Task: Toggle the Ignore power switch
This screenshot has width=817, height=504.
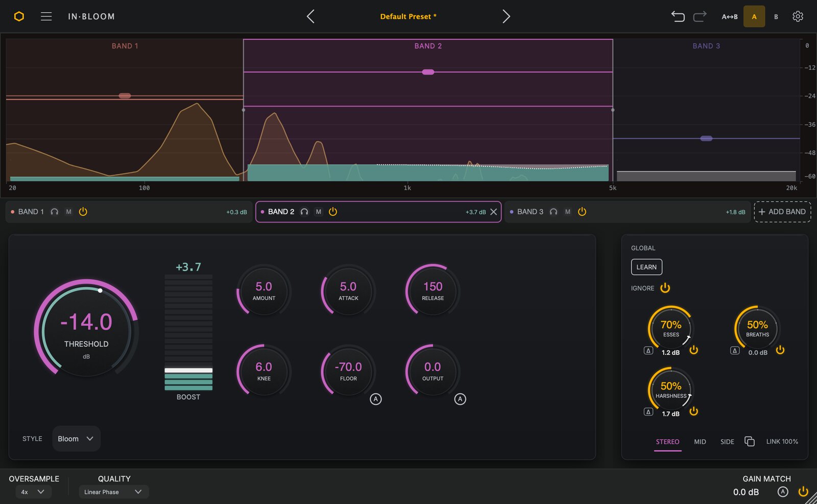Action: [665, 288]
